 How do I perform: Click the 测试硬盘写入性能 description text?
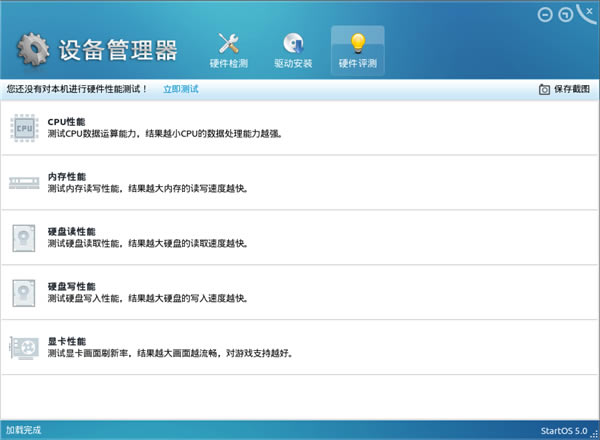[x=148, y=298]
